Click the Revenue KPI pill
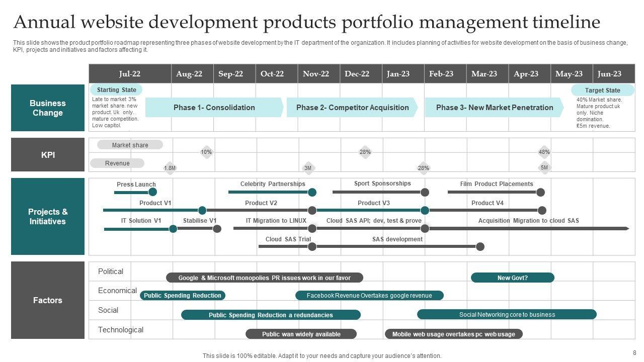Viewport: 644px width, 362px height. 117,163
